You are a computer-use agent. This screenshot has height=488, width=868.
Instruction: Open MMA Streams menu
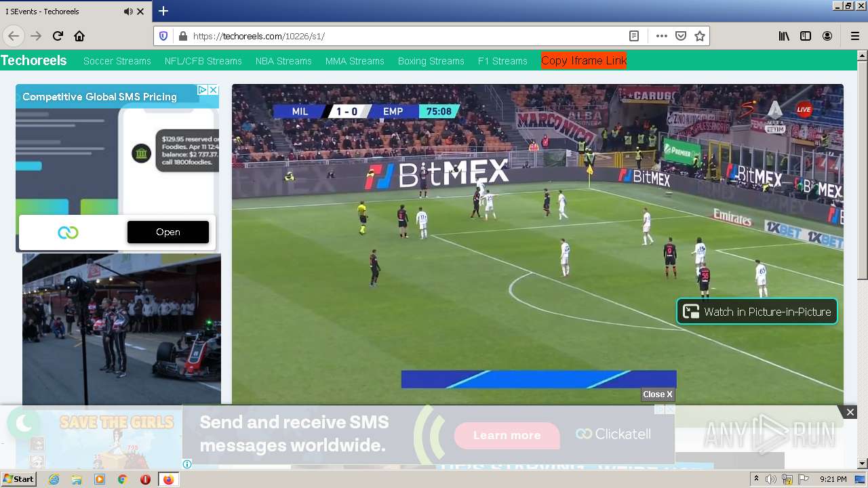click(355, 61)
